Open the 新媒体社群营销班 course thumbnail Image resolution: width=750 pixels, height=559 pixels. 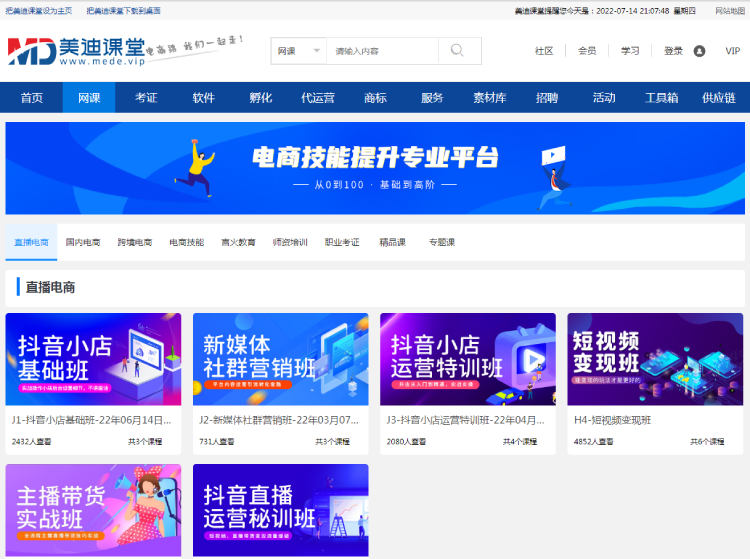point(281,359)
